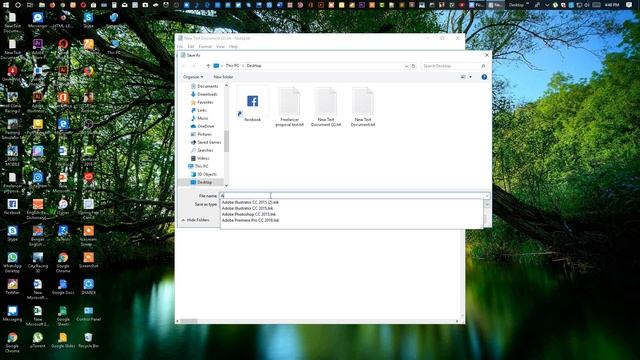Open the City Racing 3D desktop shortcut
This screenshot has height=360, width=640.
pyautogui.click(x=38, y=262)
